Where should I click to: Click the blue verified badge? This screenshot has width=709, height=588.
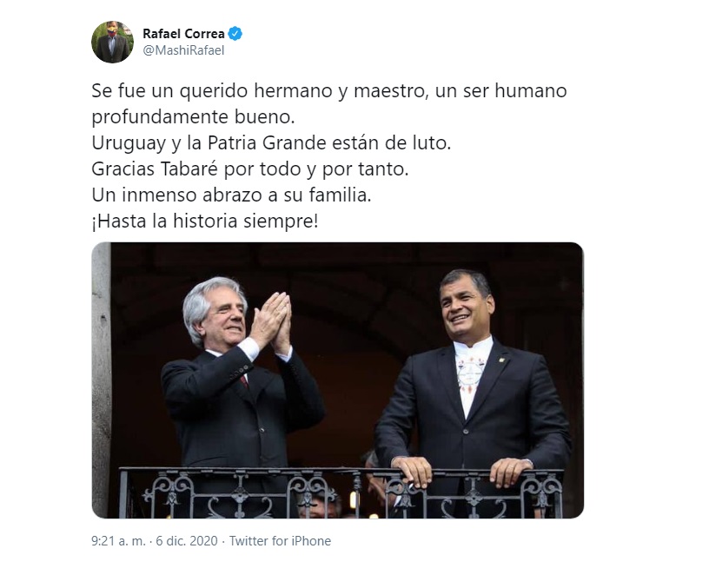[x=235, y=34]
